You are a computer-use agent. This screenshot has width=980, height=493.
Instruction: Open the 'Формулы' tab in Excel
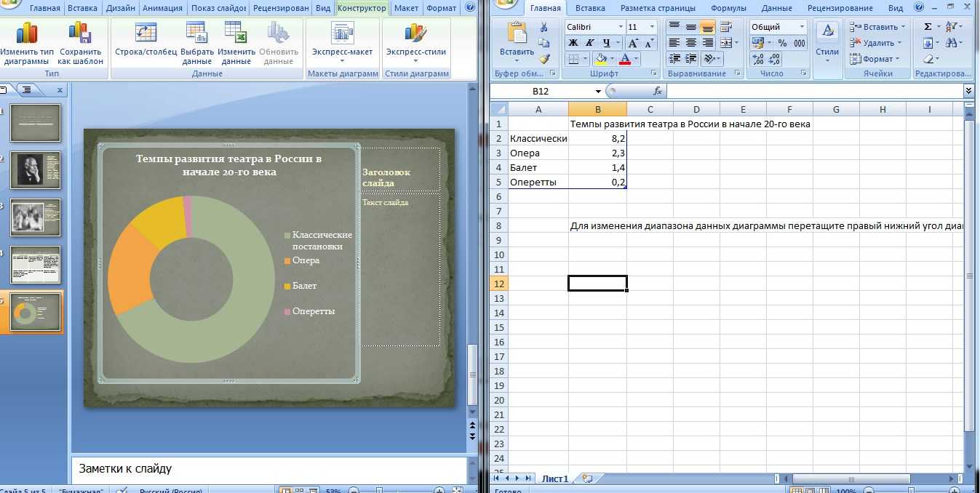coord(728,8)
